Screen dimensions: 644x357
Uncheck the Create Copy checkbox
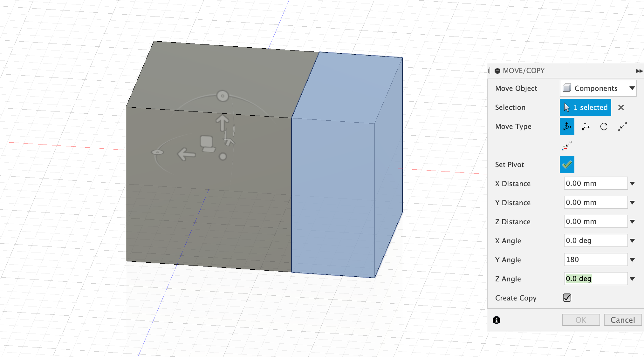click(x=567, y=298)
